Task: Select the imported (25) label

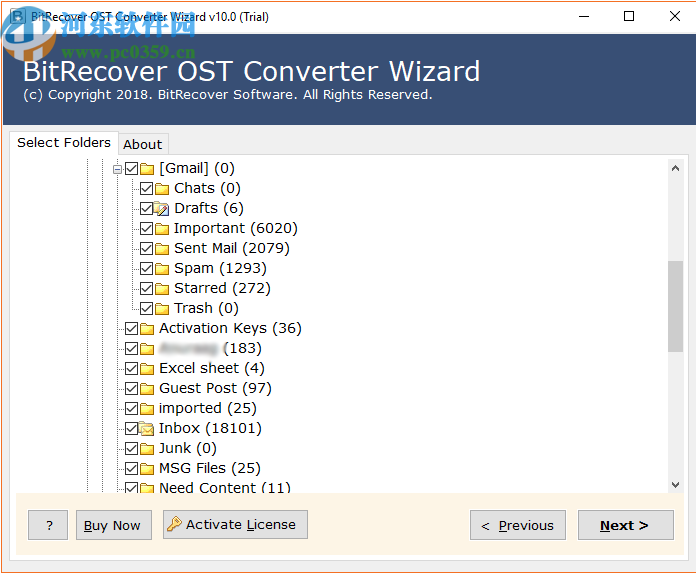Action: click(x=208, y=409)
